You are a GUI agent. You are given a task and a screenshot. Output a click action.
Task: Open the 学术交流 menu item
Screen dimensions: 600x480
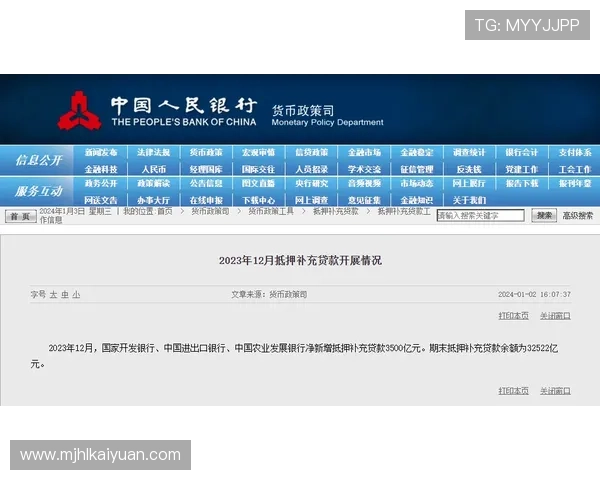364,169
